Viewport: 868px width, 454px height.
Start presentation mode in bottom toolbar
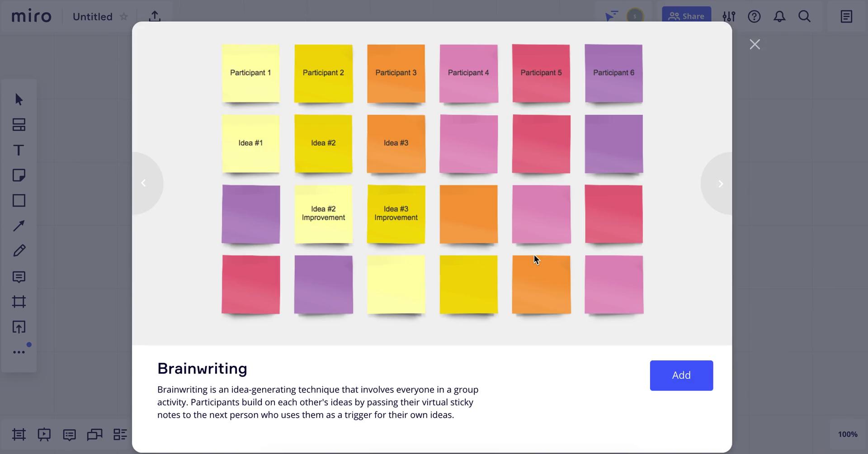click(x=44, y=435)
